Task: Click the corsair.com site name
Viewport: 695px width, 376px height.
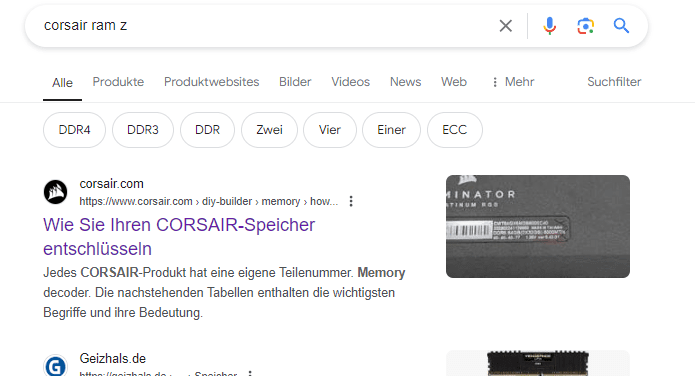Action: (x=112, y=184)
